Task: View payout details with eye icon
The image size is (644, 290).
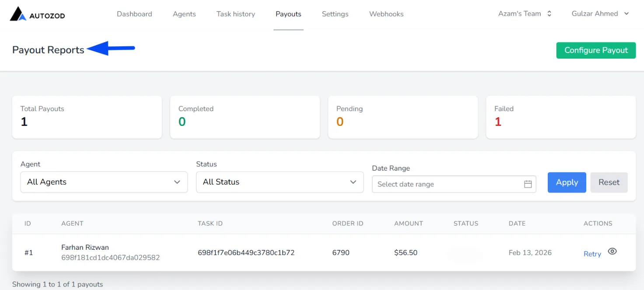Action: click(612, 251)
